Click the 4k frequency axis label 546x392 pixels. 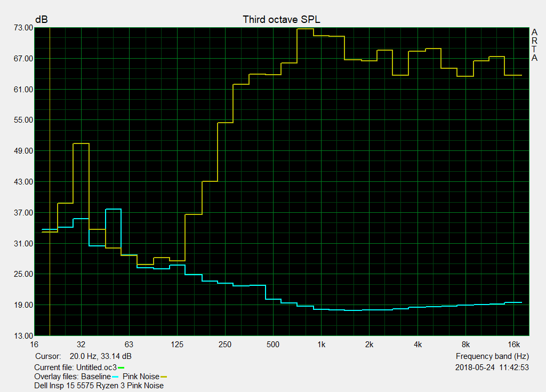click(x=417, y=345)
